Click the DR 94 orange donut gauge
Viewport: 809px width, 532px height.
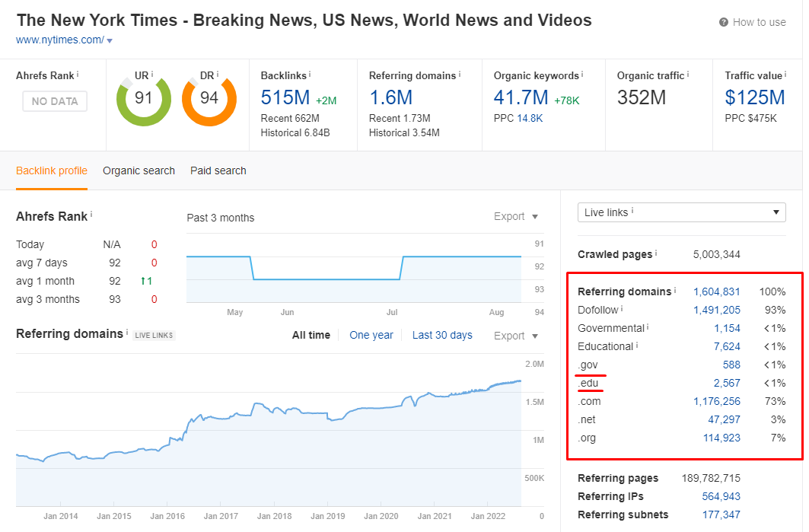[x=209, y=100]
